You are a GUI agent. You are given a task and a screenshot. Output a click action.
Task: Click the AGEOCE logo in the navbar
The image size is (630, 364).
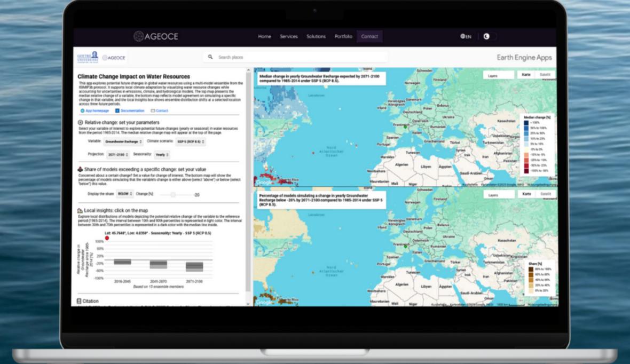click(x=155, y=36)
